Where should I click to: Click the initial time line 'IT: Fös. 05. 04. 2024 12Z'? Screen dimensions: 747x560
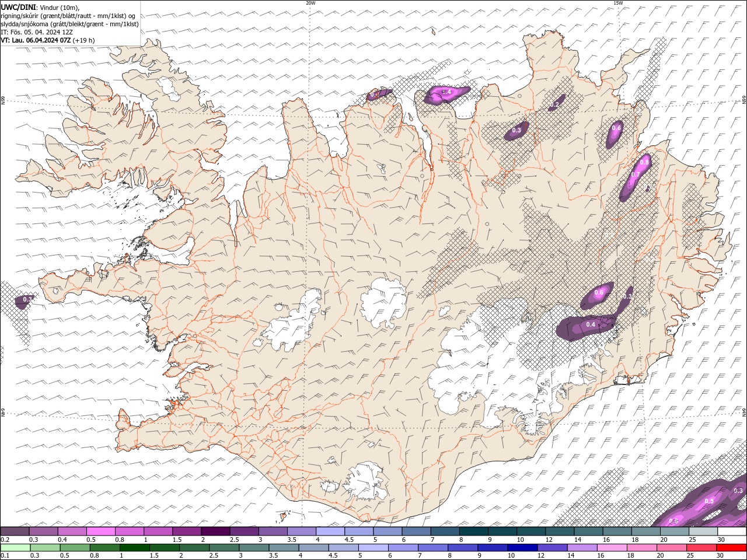pyautogui.click(x=37, y=32)
